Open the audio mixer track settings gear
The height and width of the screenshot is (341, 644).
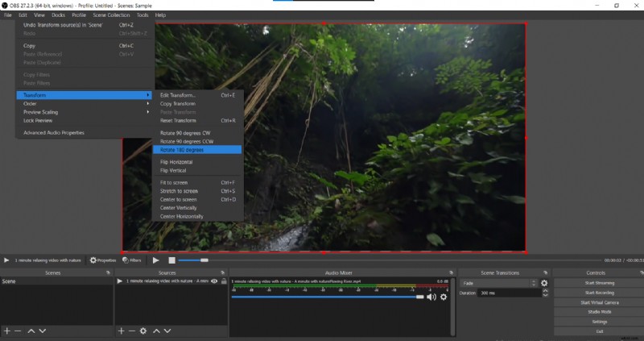(443, 297)
